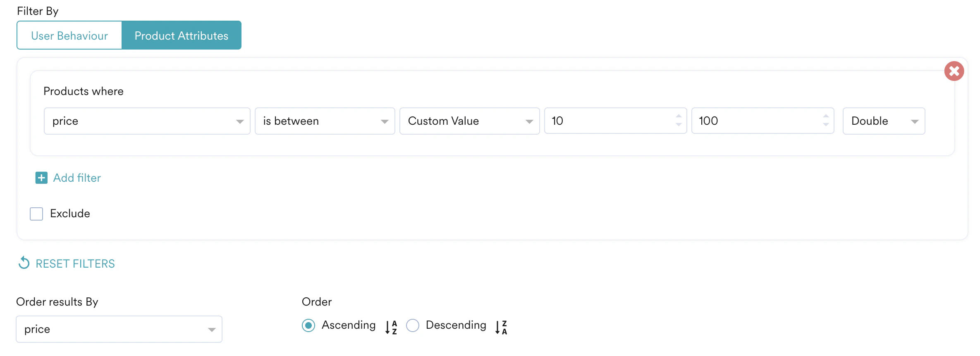980x356 pixels.
Task: Open the price attribute dropdown in the filter row
Action: click(147, 121)
